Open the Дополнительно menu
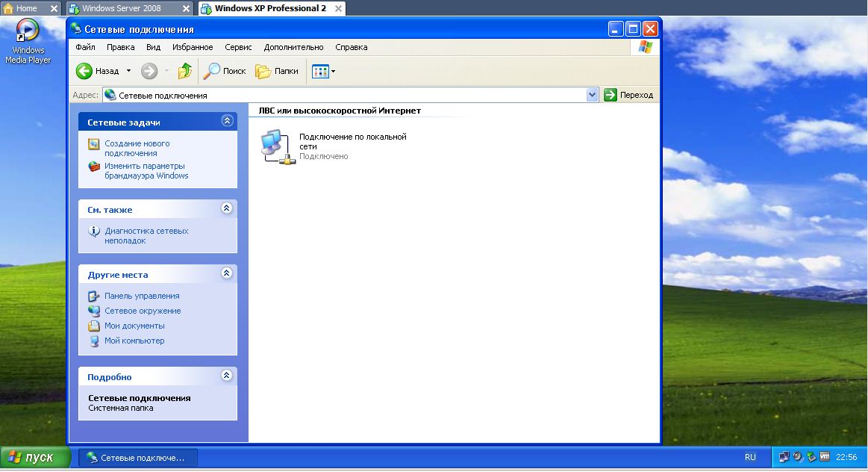 [293, 47]
